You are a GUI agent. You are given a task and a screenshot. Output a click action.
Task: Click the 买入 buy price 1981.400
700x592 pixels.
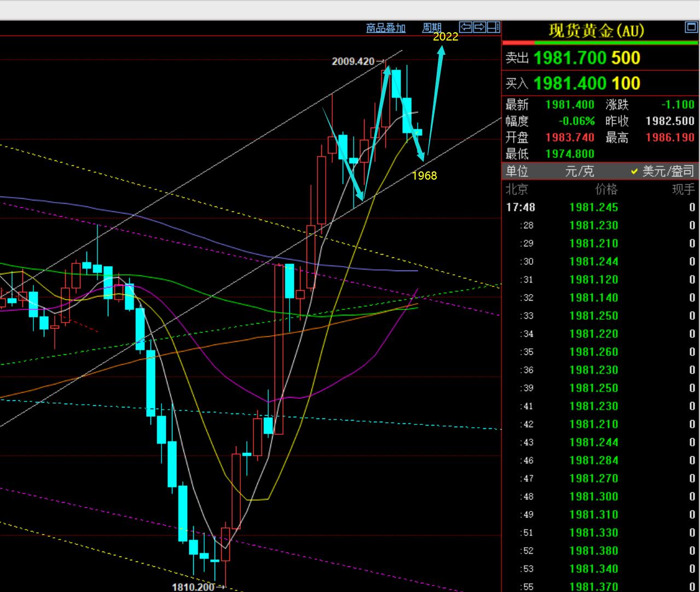click(570, 83)
